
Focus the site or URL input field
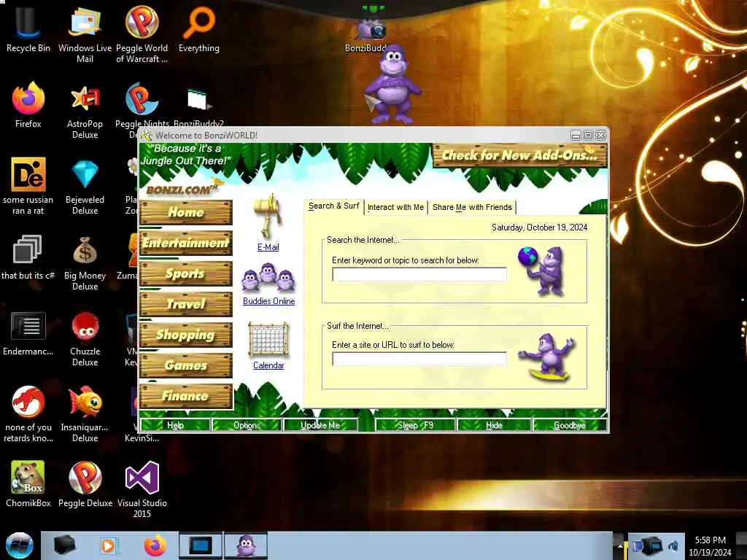[419, 359]
